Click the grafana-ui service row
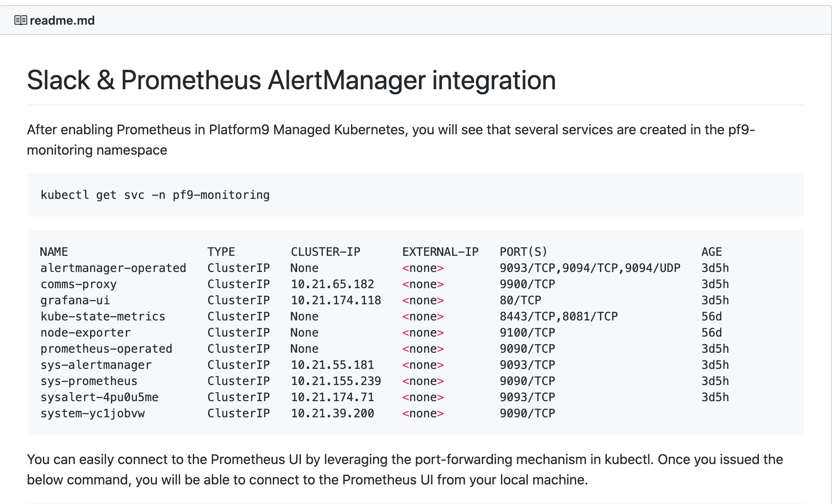This screenshot has height=504, width=832. [x=75, y=300]
